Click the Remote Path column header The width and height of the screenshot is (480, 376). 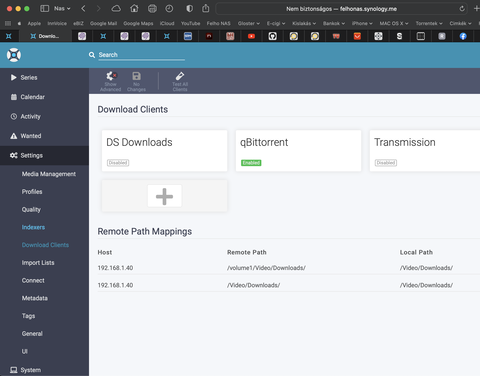pos(247,252)
